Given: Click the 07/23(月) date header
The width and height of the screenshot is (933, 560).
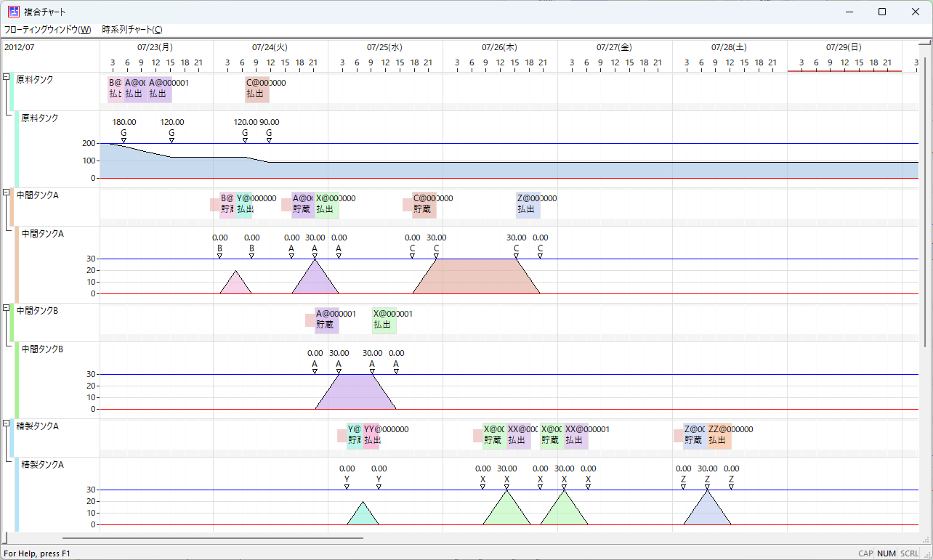Looking at the screenshot, I should click(x=155, y=47).
